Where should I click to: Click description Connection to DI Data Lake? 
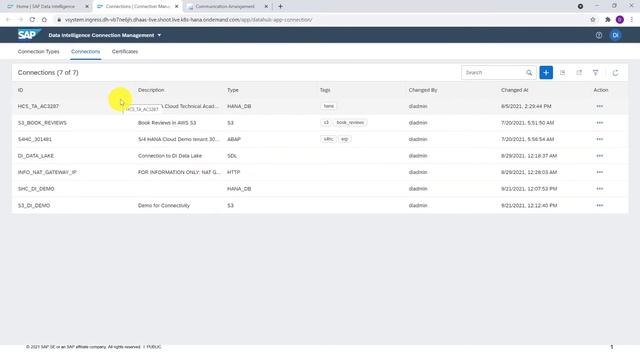(170, 156)
